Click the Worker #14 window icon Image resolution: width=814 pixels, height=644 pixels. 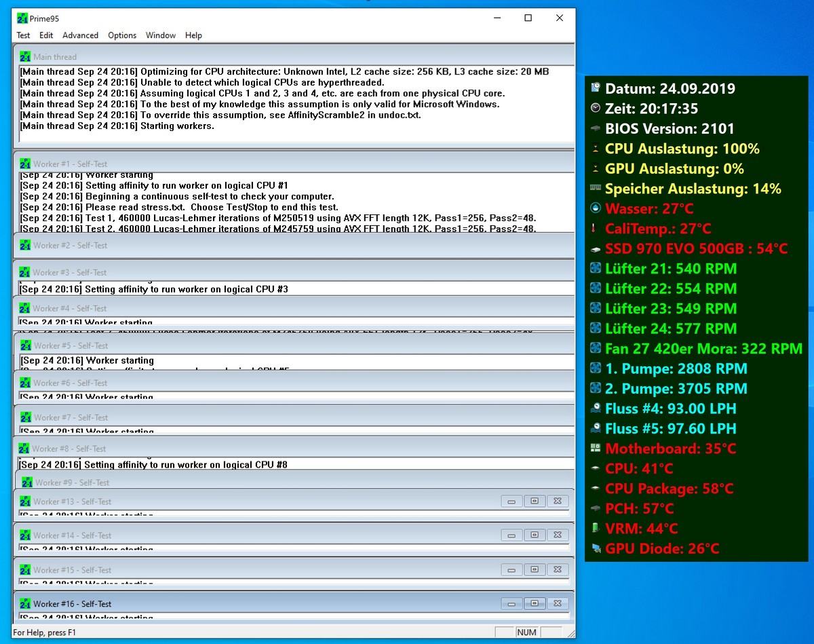pyautogui.click(x=25, y=535)
